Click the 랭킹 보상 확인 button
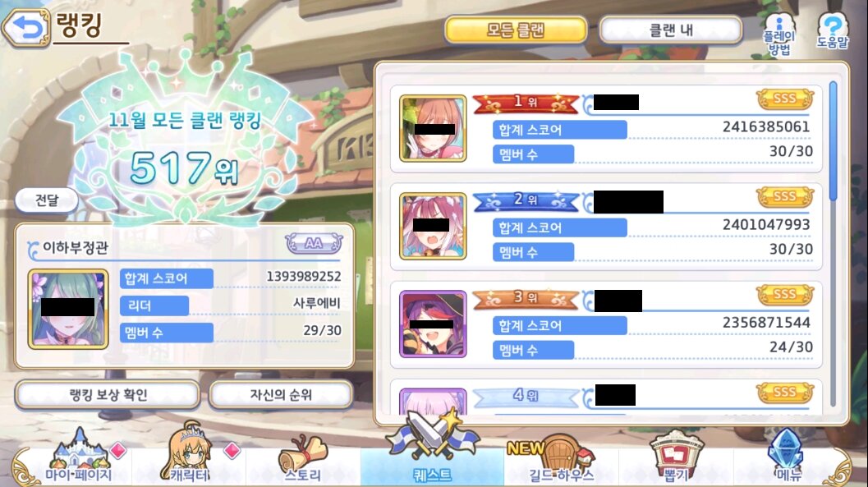 (x=108, y=394)
